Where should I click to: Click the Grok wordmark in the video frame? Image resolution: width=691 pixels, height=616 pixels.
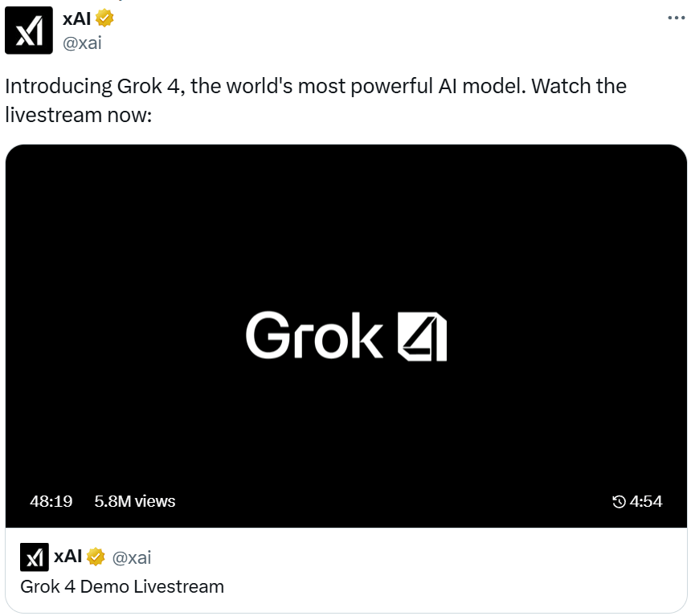(x=314, y=336)
